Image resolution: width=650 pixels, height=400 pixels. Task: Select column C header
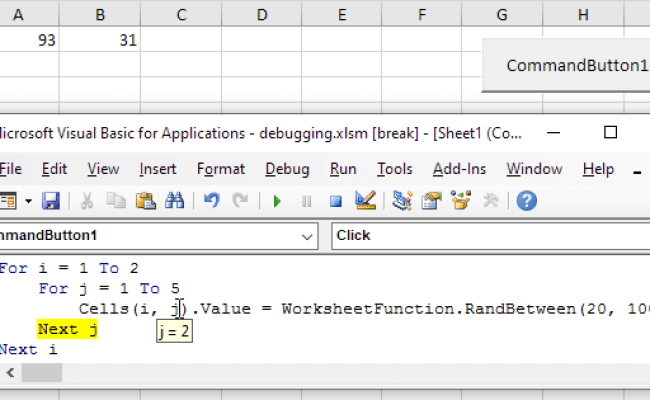[181, 15]
